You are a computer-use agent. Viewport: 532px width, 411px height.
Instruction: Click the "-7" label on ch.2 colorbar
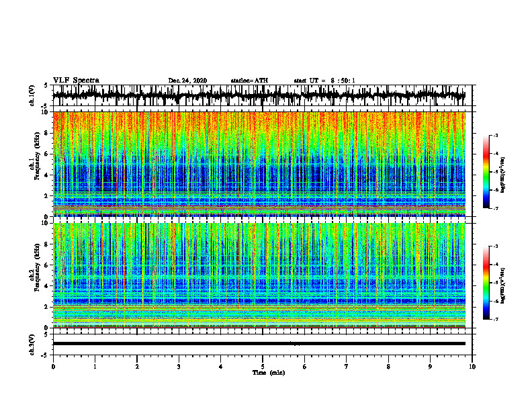coord(496,319)
